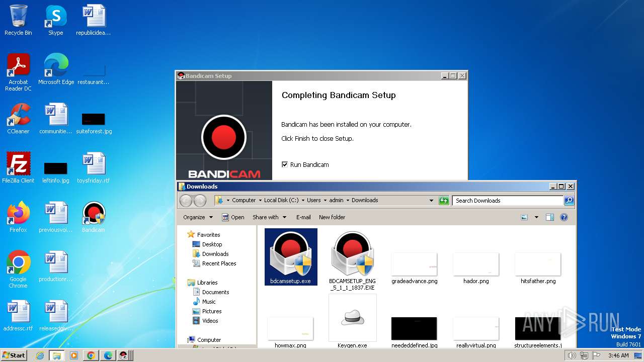Screen dimensions: 644x362
Task: Click the Users breadcrumb segment
Action: [314, 200]
